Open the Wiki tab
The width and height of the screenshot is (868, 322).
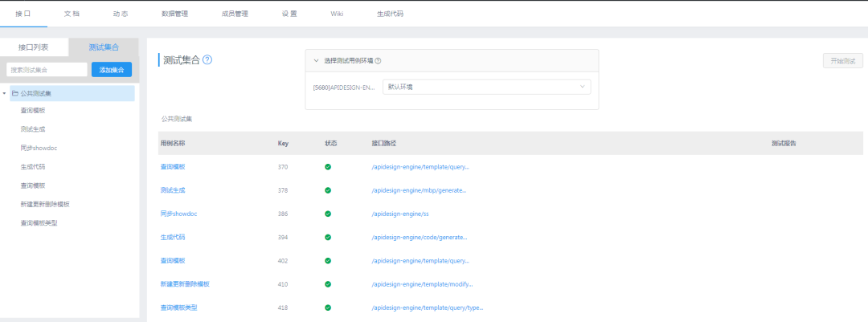(x=337, y=14)
